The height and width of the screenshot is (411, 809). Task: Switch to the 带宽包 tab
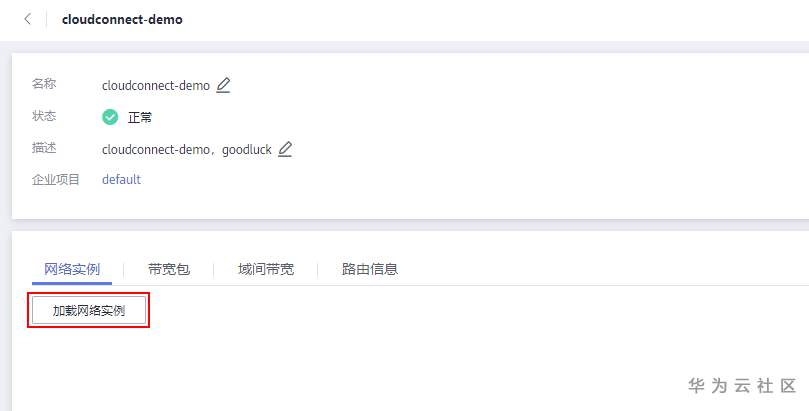(169, 269)
